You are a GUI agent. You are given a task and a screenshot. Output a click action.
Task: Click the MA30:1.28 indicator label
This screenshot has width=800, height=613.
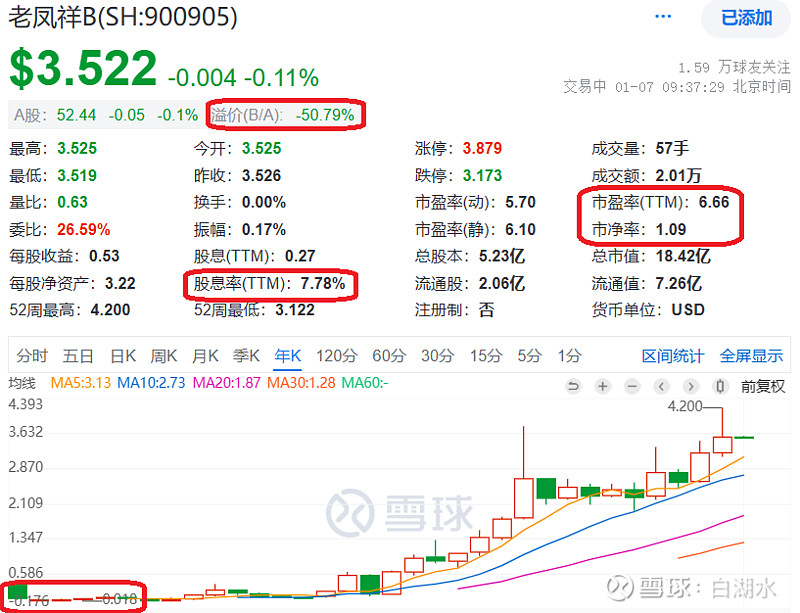coord(301,383)
